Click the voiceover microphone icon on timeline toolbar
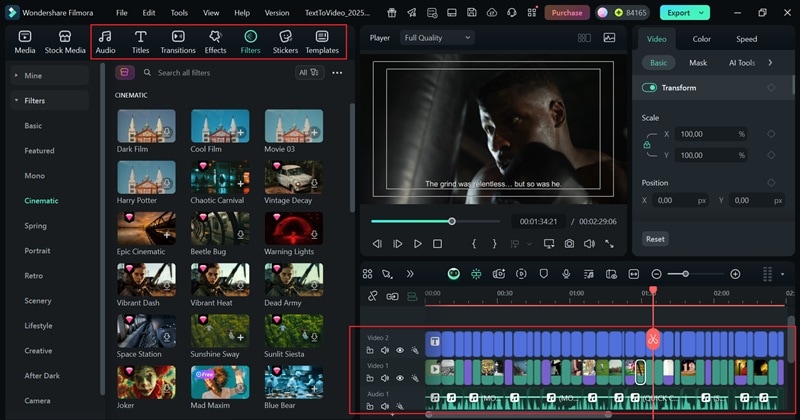This screenshot has width=800, height=420. pyautogui.click(x=566, y=274)
